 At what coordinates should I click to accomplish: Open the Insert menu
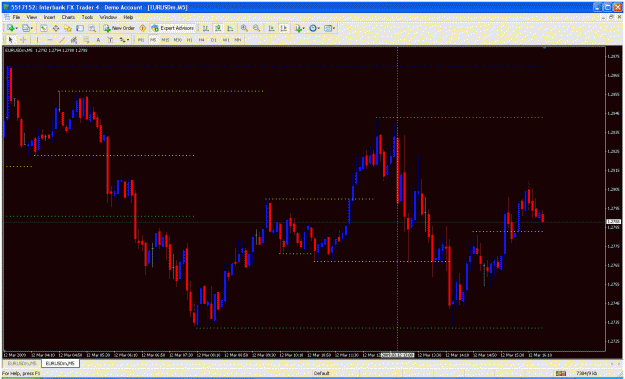[49, 17]
